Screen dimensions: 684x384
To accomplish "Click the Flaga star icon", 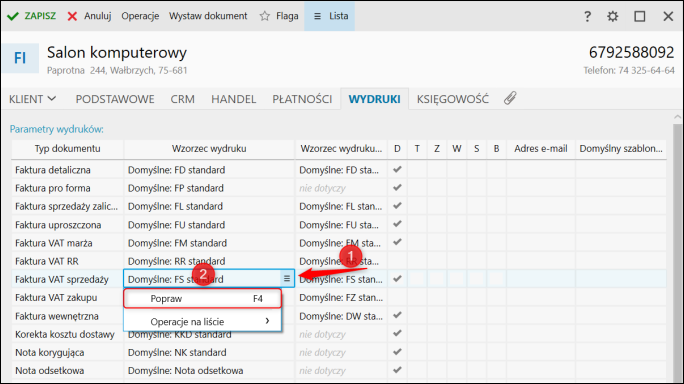I will (x=265, y=16).
